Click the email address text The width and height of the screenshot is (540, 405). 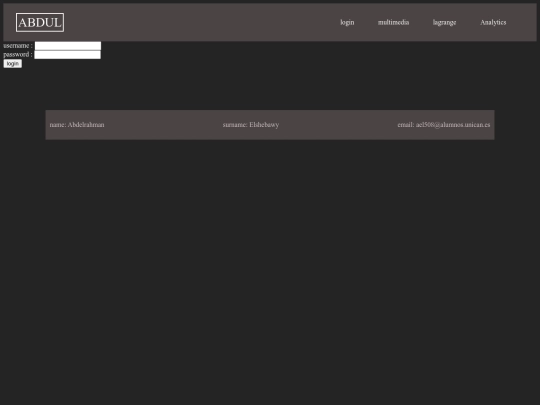(444, 125)
